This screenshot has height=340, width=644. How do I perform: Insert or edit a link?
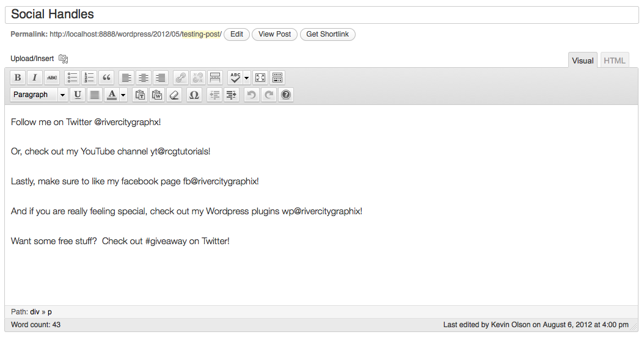[x=181, y=78]
